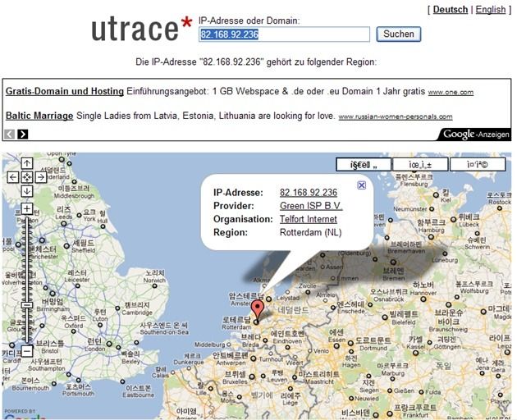
Task: Click the zoom slider handle
Action: pyautogui.click(x=27, y=305)
